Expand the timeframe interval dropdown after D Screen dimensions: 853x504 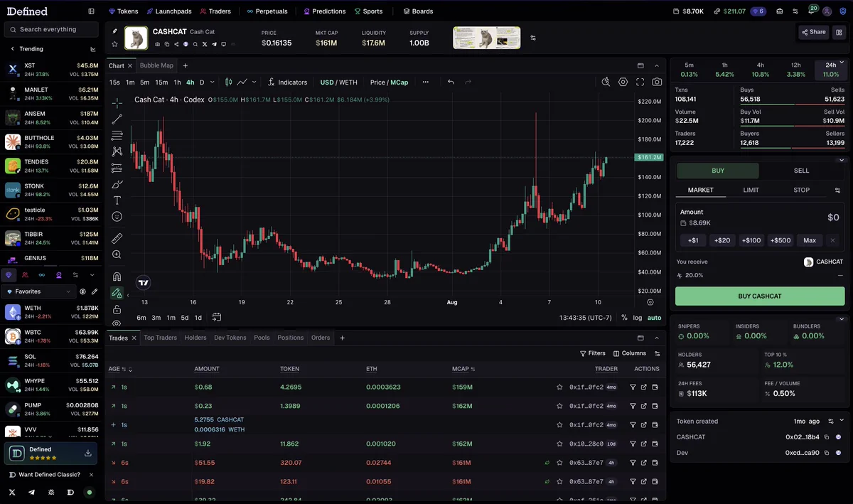213,82
